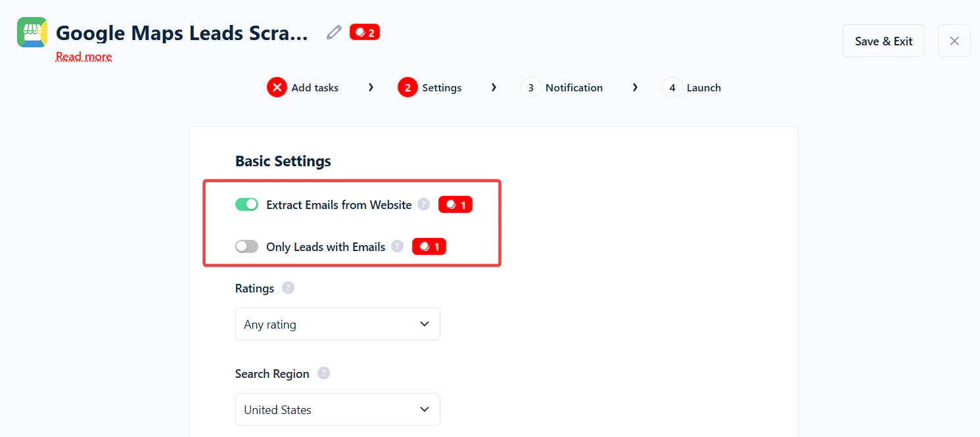Select the Settings step
The image size is (980, 437).
(430, 87)
